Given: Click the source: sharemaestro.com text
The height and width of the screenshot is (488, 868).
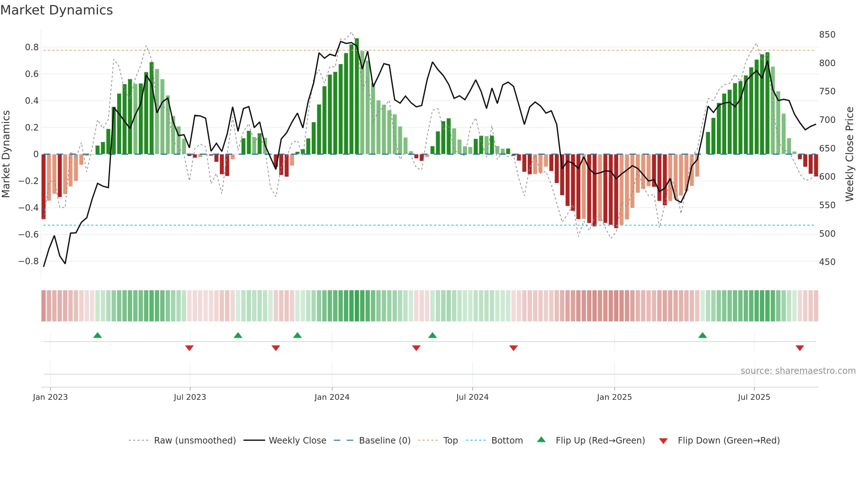Looking at the screenshot, I should [798, 371].
